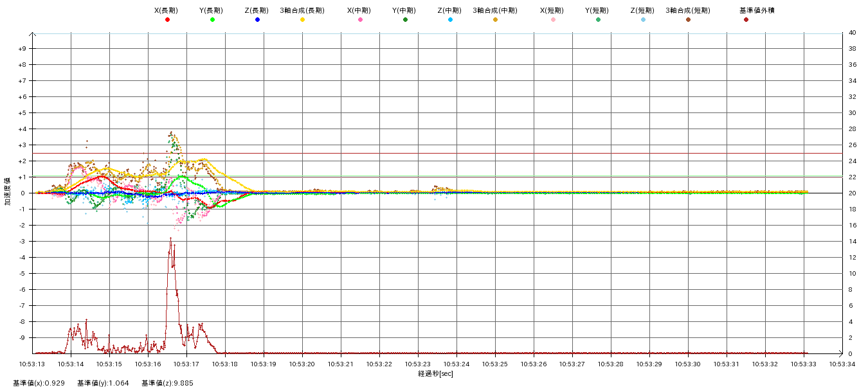Click the 経過秒[sec] x-axis title
The height and width of the screenshot is (392, 868).
(x=435, y=373)
